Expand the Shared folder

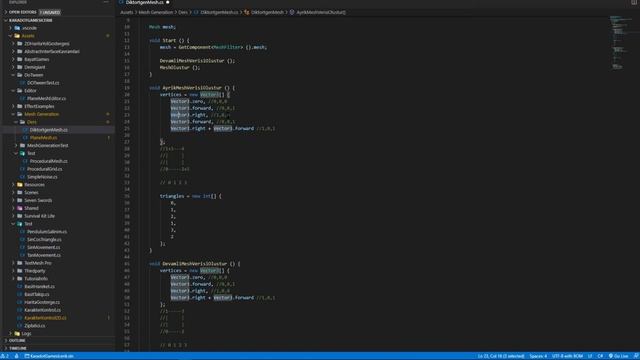[x=31, y=208]
